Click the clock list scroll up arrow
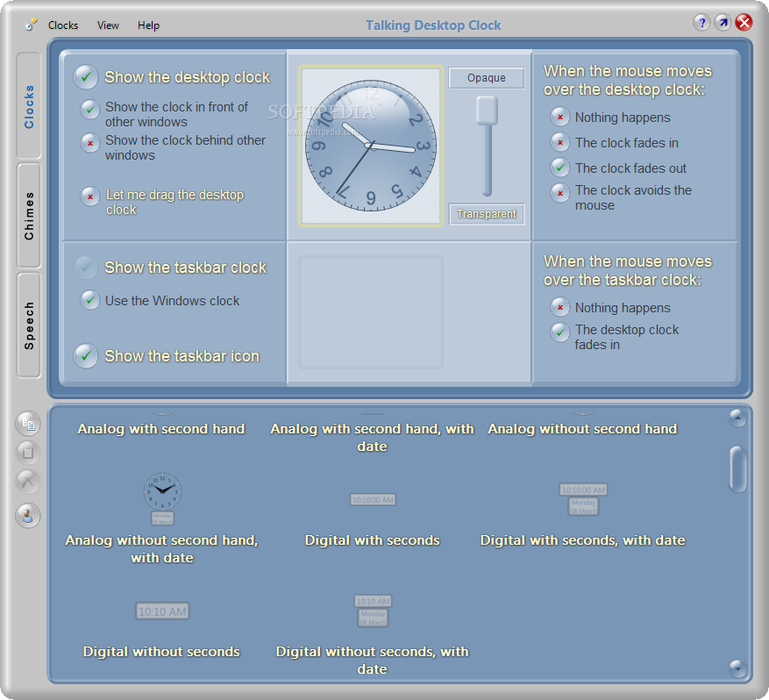Screen dimensions: 769x700 pyautogui.click(x=737, y=418)
